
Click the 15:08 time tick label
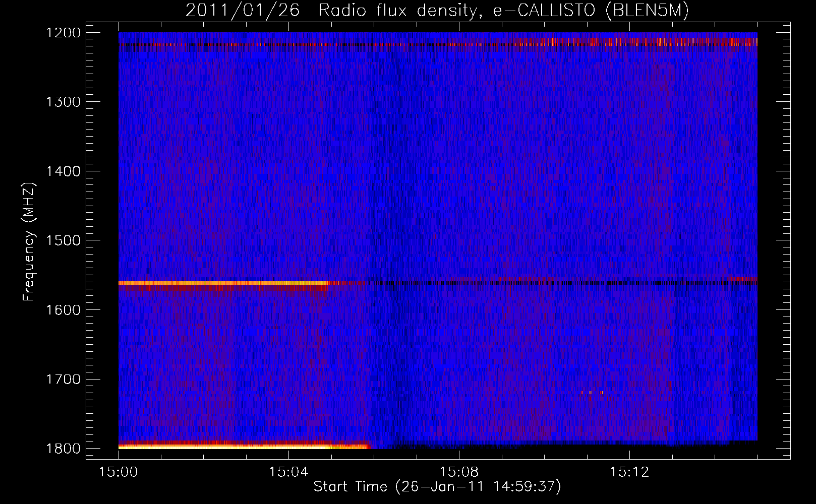pyautogui.click(x=459, y=472)
